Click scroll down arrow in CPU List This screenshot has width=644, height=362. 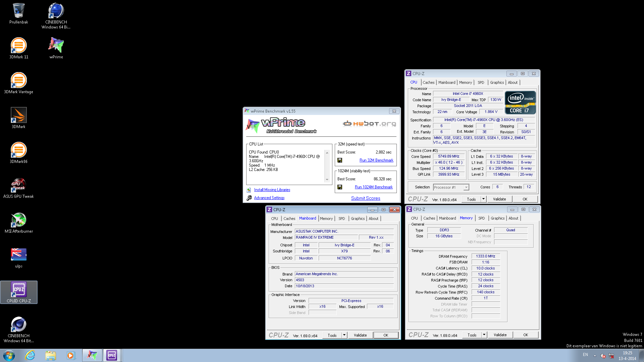point(327,180)
